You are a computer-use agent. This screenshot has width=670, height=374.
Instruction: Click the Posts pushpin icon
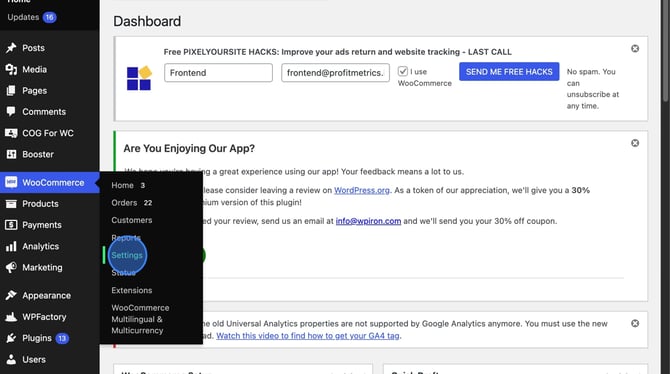coord(11,48)
